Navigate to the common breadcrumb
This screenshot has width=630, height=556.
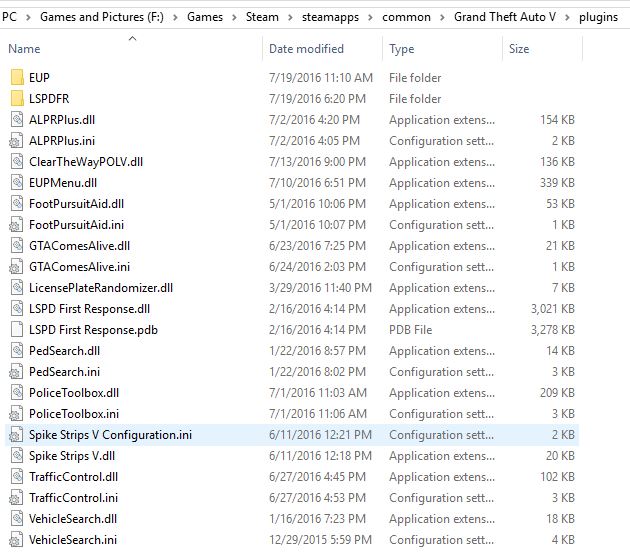pos(406,17)
